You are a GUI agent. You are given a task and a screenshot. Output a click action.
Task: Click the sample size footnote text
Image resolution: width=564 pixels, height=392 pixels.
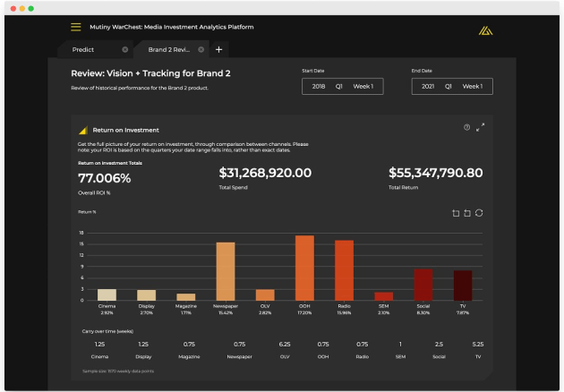[118, 371]
